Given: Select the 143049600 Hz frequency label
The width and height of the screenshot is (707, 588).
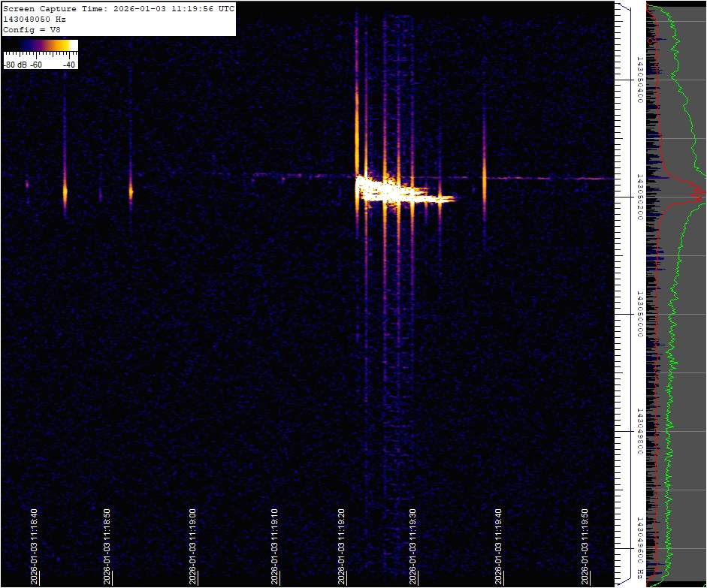Looking at the screenshot, I should [x=640, y=547].
